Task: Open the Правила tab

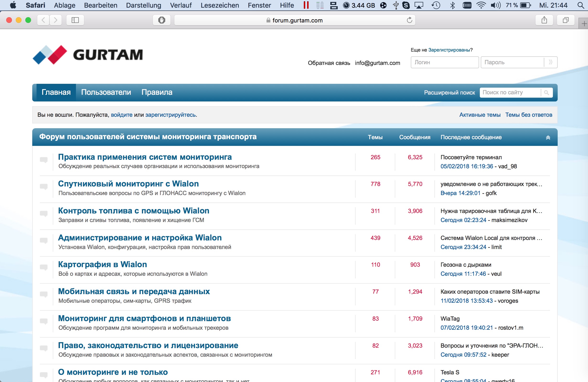Action: click(157, 92)
